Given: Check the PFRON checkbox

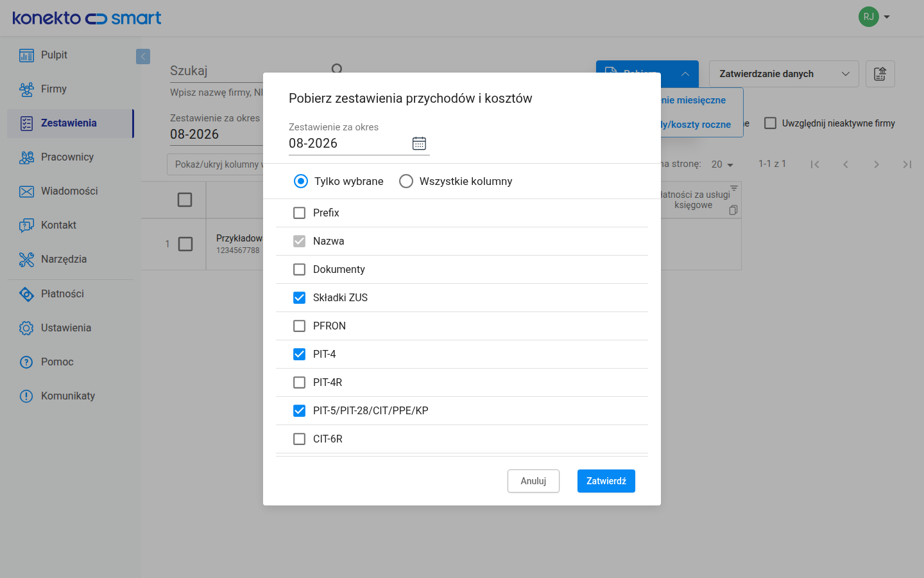Looking at the screenshot, I should tap(299, 326).
